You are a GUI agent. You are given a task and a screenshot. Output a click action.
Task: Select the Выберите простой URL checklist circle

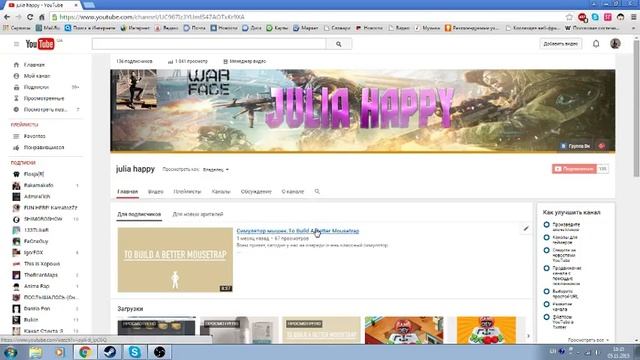point(547,291)
